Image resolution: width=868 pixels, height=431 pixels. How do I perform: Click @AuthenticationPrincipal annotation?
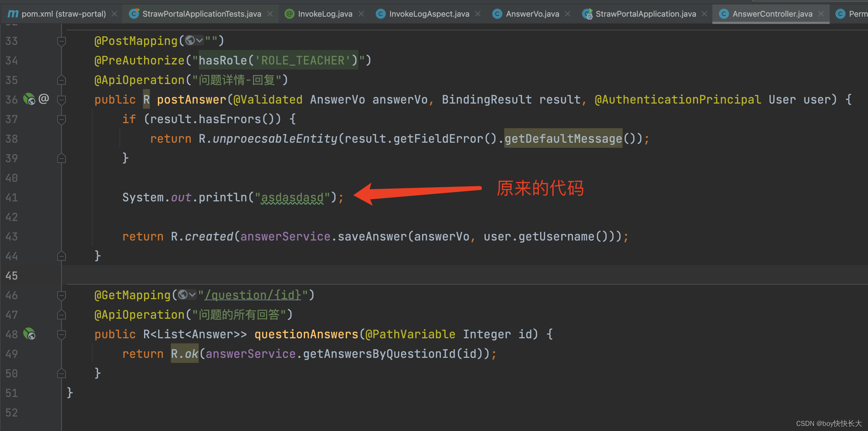(x=678, y=100)
